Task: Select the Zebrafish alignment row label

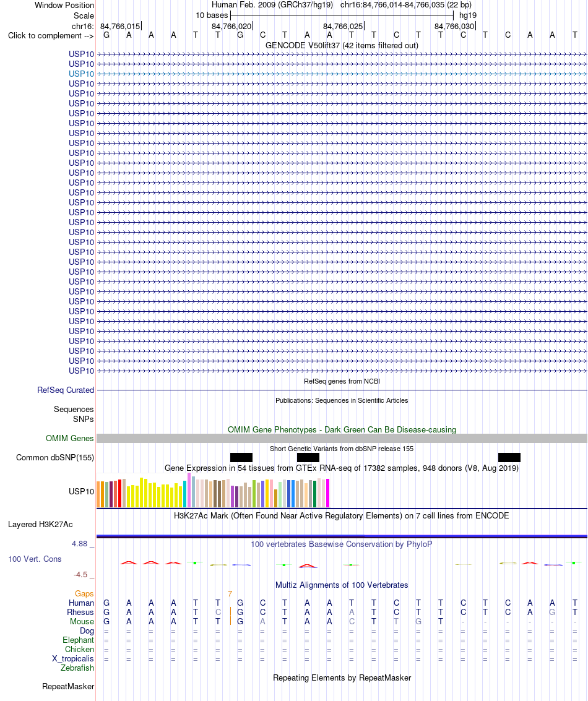Action: click(77, 668)
